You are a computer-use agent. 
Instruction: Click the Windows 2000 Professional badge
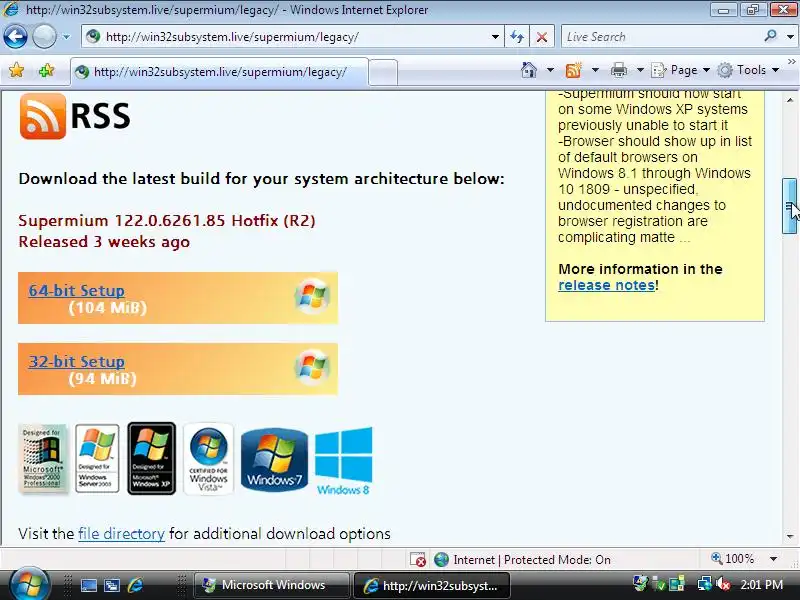(43, 459)
